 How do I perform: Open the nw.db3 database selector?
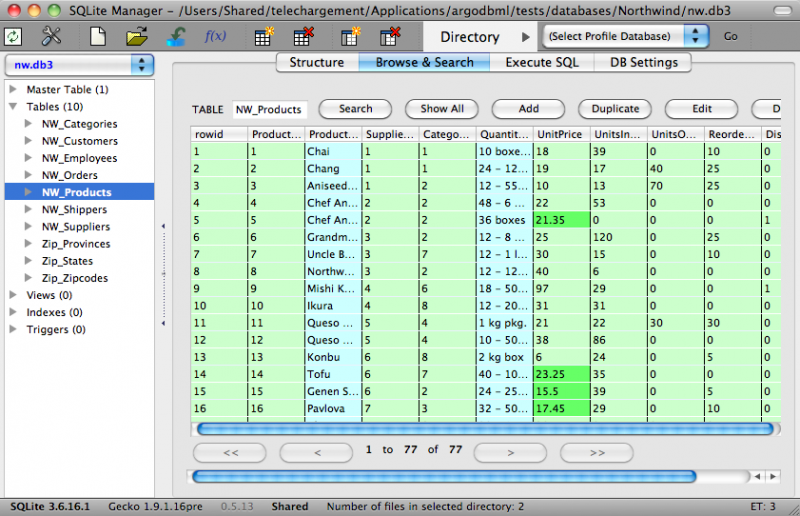tap(80, 65)
